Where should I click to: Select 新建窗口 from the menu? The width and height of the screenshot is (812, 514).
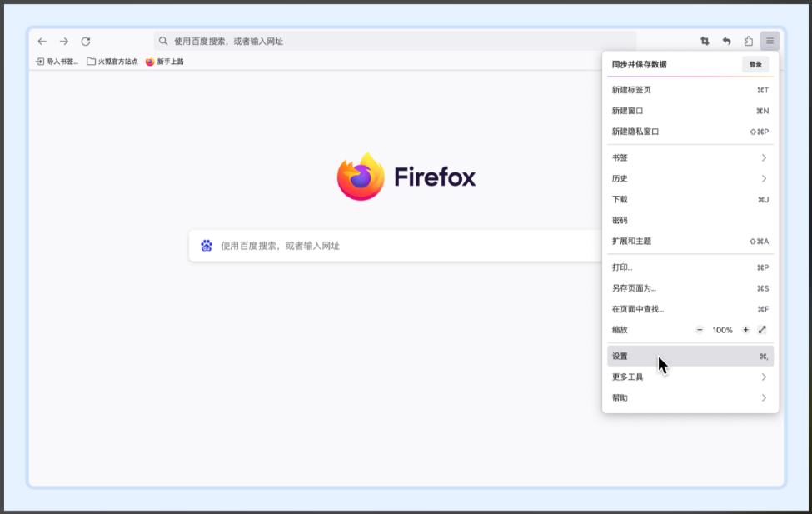click(x=690, y=110)
